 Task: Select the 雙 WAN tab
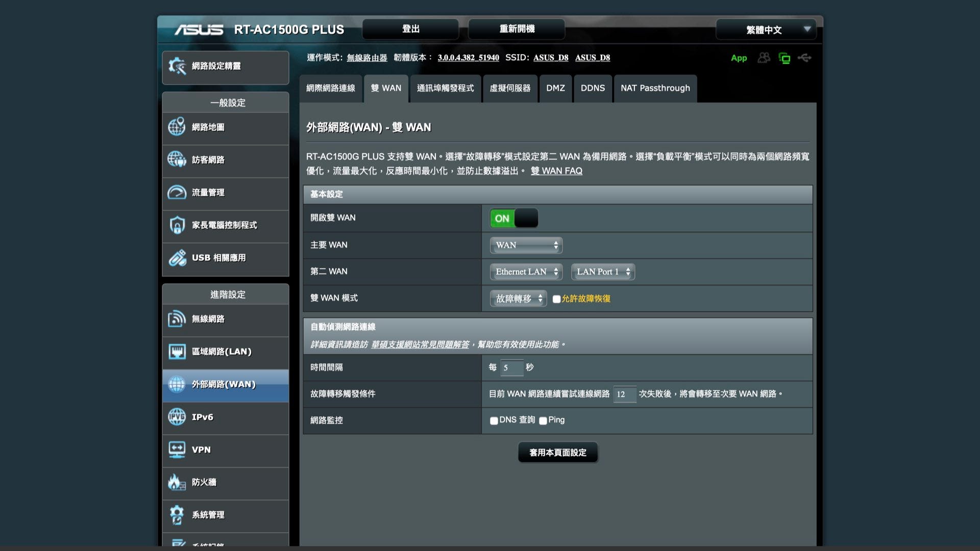tap(386, 88)
